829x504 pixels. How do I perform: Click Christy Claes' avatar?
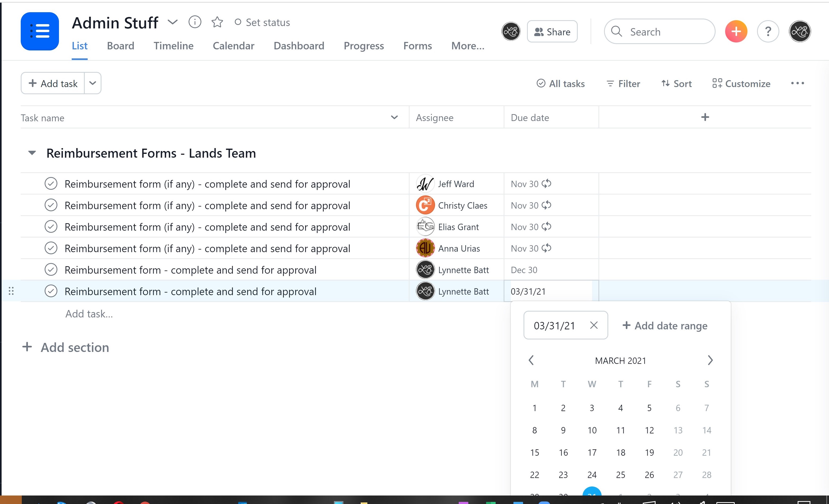pos(425,205)
